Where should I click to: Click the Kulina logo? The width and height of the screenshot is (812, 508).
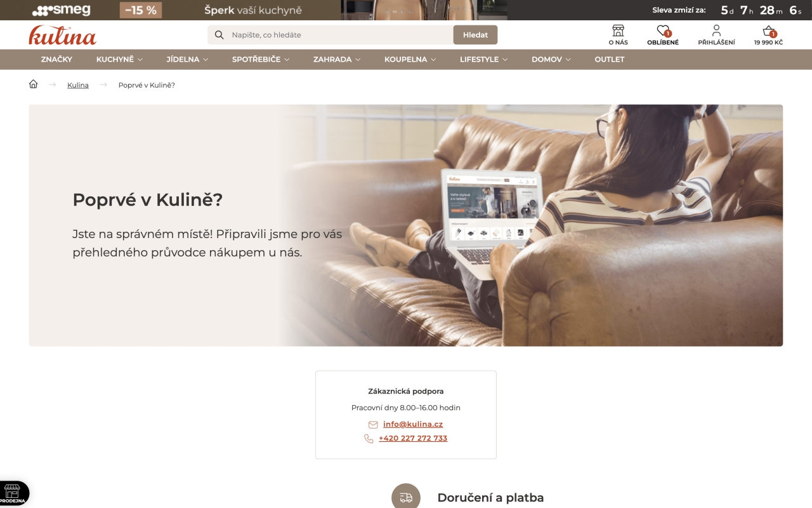tap(62, 35)
